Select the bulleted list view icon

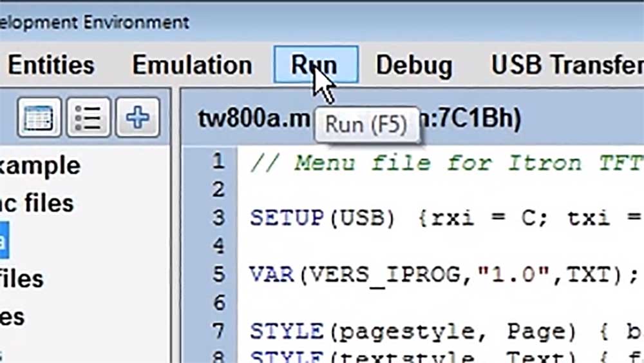click(x=88, y=118)
